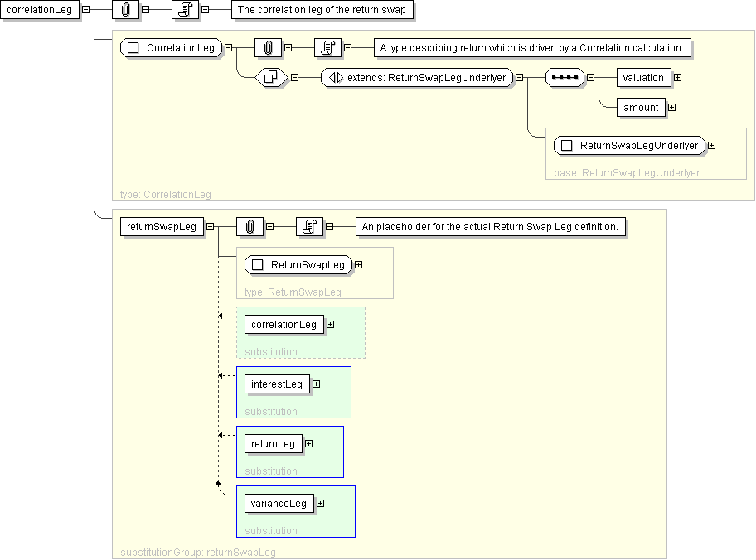Click the square box inside CorrelationLeg type node

click(x=133, y=48)
